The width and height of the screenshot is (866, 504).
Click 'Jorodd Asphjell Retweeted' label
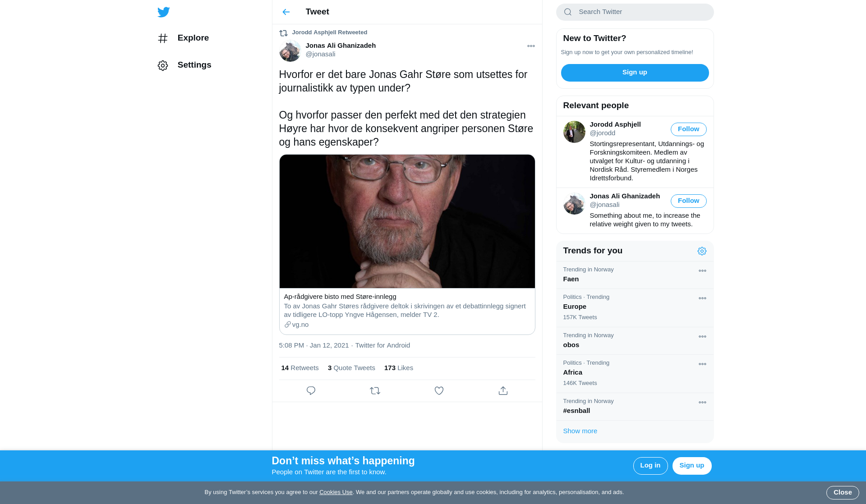tap(329, 32)
